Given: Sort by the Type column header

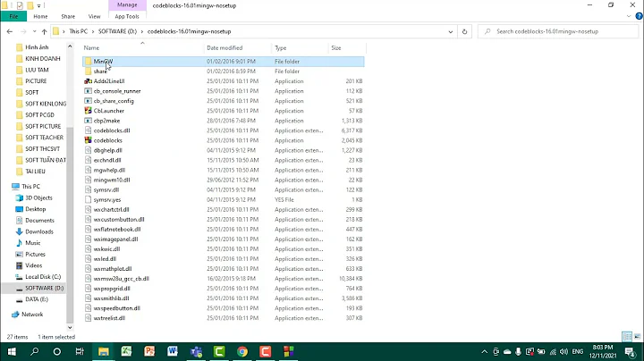Looking at the screenshot, I should [x=300, y=48].
